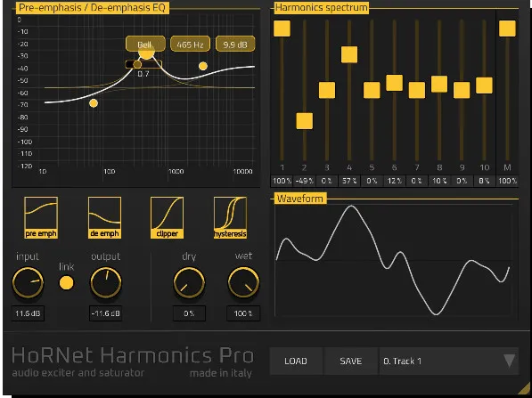Viewport: 532px width, 398px height.
Task: Select the selected bell EQ node at curve peak
Action: coord(146,53)
